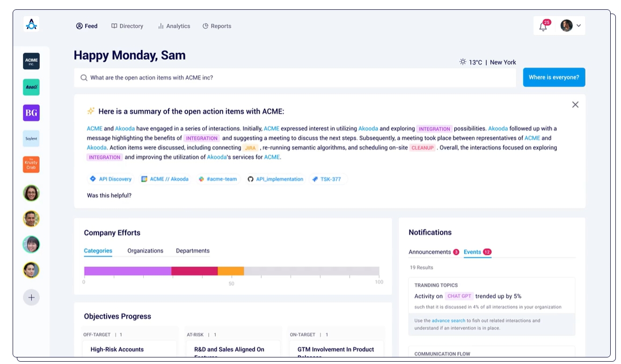This screenshot has width=621, height=364.
Task: Open the Reports navigation tab
Action: point(217,26)
